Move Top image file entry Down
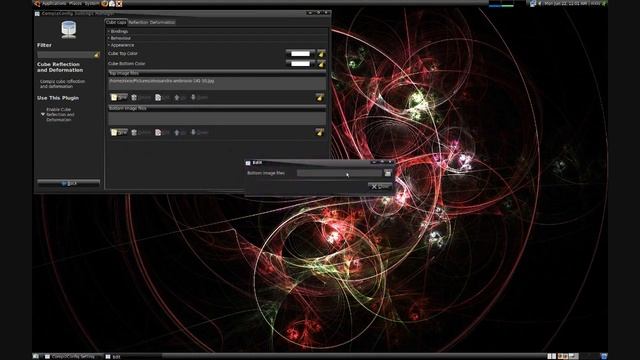The image size is (640, 360). point(200,98)
